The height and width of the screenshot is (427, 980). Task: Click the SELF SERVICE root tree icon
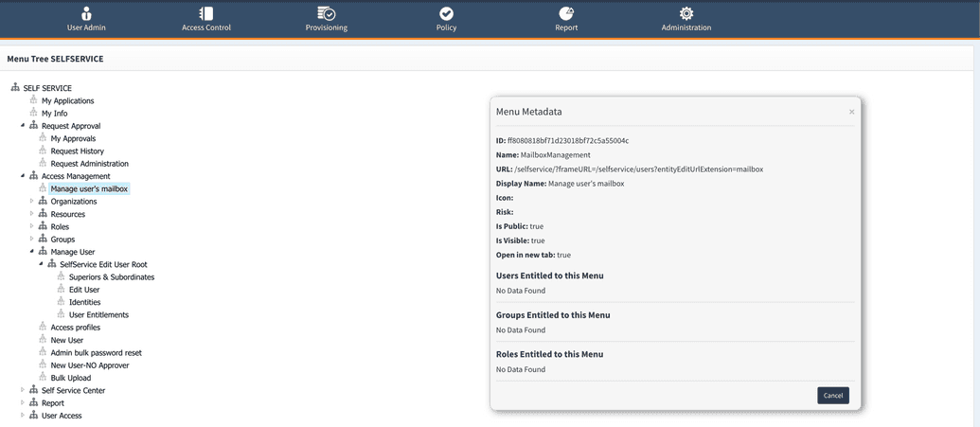pyautogui.click(x=15, y=88)
